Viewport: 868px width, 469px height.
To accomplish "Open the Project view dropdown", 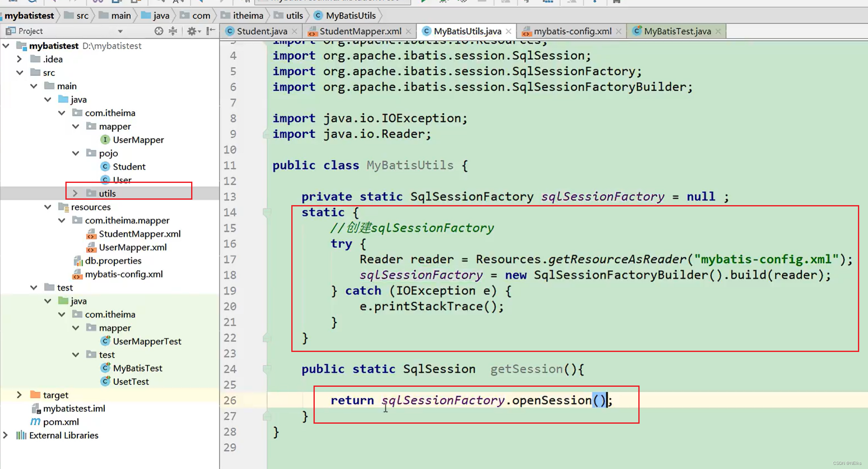I will click(120, 31).
